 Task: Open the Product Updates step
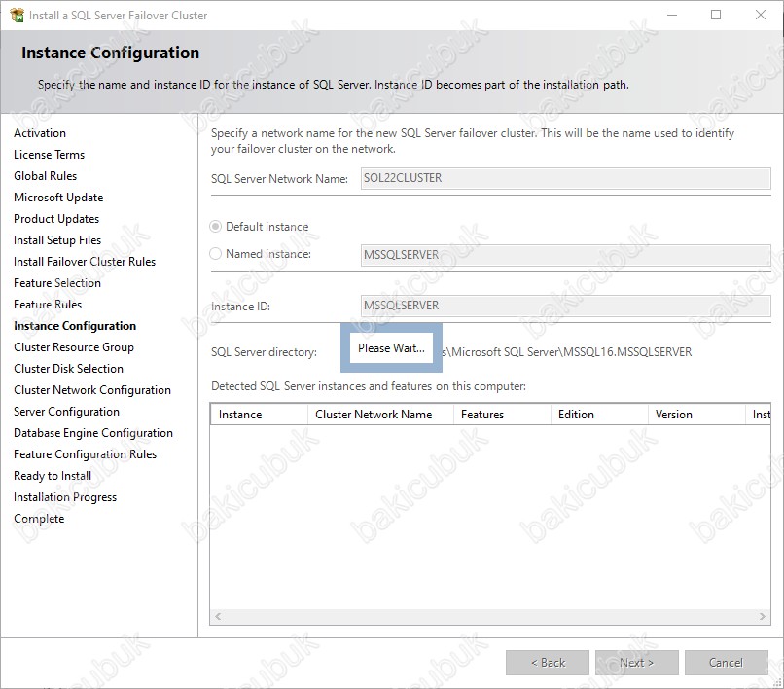point(56,219)
